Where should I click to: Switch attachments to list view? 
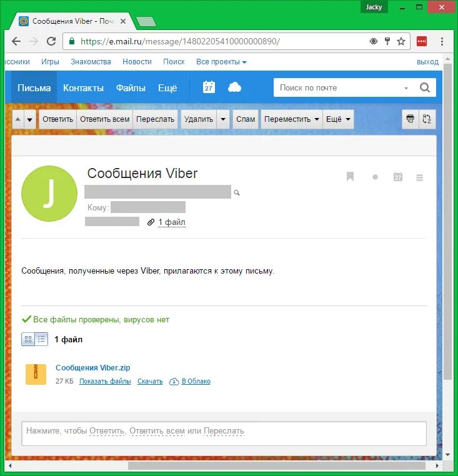point(41,339)
